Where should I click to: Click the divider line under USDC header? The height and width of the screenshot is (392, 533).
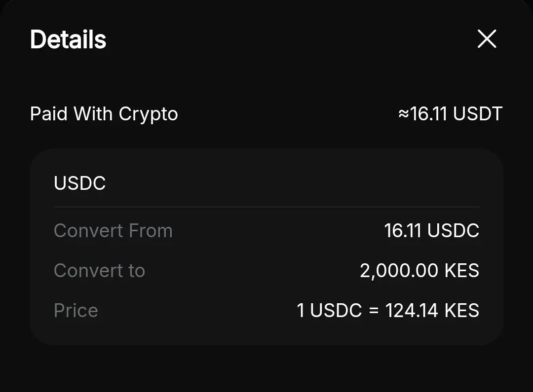click(x=266, y=207)
